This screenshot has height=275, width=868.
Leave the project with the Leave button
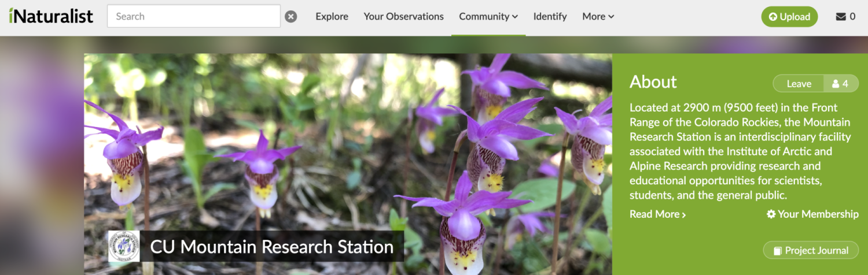pyautogui.click(x=799, y=84)
